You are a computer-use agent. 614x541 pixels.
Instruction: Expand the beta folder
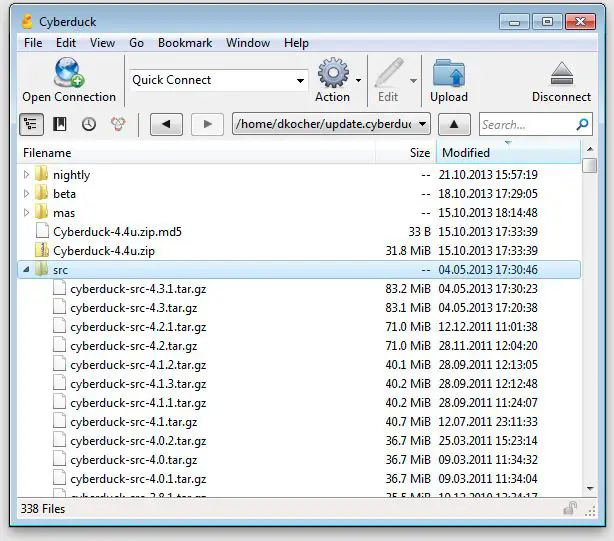pos(26,193)
